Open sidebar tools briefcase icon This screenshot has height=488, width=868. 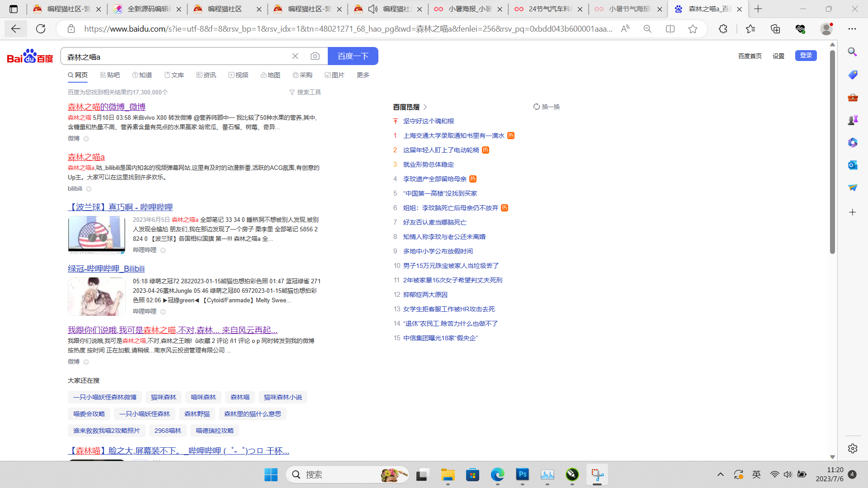point(853,97)
